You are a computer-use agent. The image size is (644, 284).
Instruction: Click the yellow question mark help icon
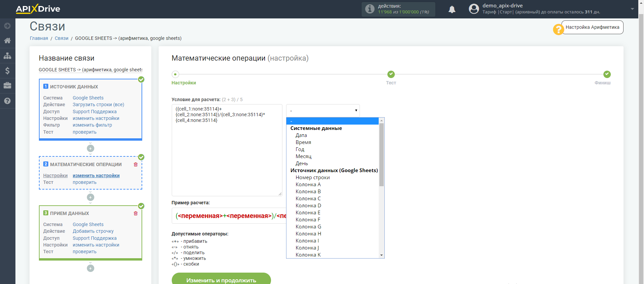click(x=558, y=29)
